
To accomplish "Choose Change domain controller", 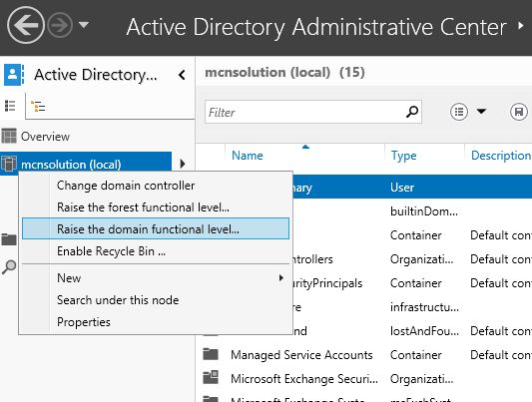I will point(156,186).
